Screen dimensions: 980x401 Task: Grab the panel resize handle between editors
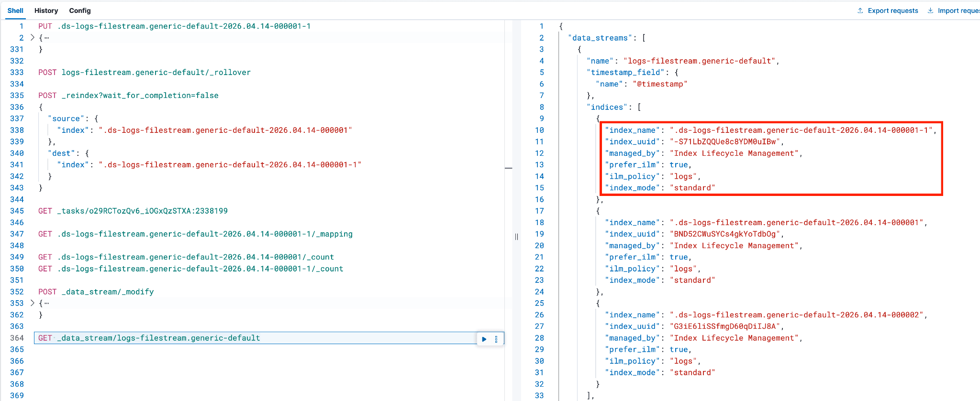coord(516,237)
